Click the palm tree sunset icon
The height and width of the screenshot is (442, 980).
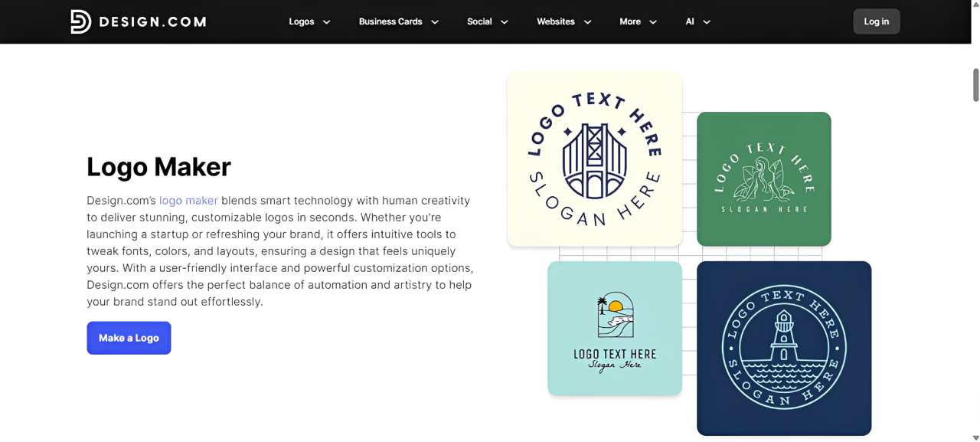click(616, 314)
